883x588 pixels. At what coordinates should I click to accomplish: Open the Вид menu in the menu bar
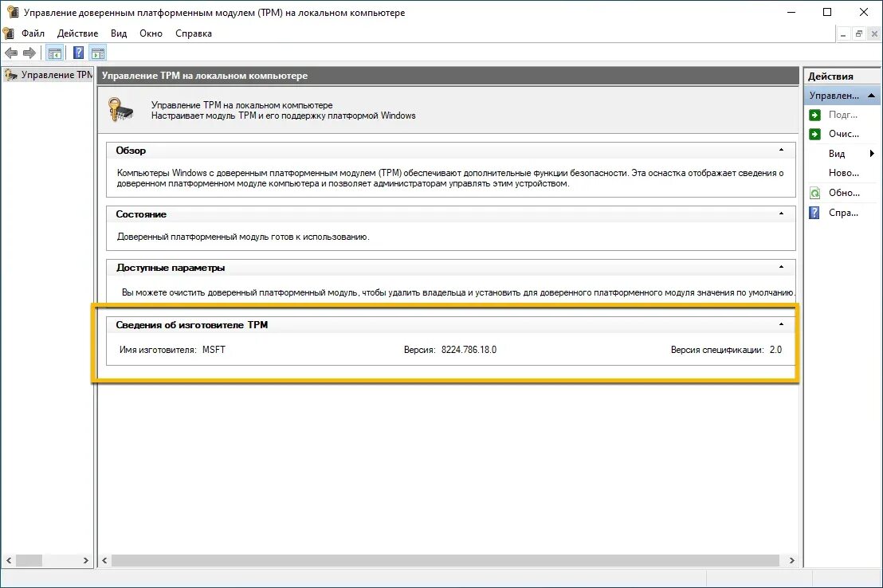tap(119, 33)
